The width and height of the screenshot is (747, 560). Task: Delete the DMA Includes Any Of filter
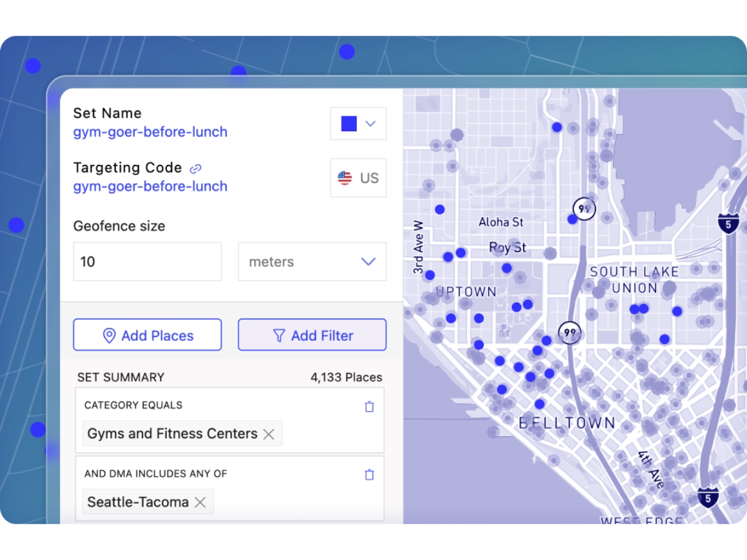point(369,475)
